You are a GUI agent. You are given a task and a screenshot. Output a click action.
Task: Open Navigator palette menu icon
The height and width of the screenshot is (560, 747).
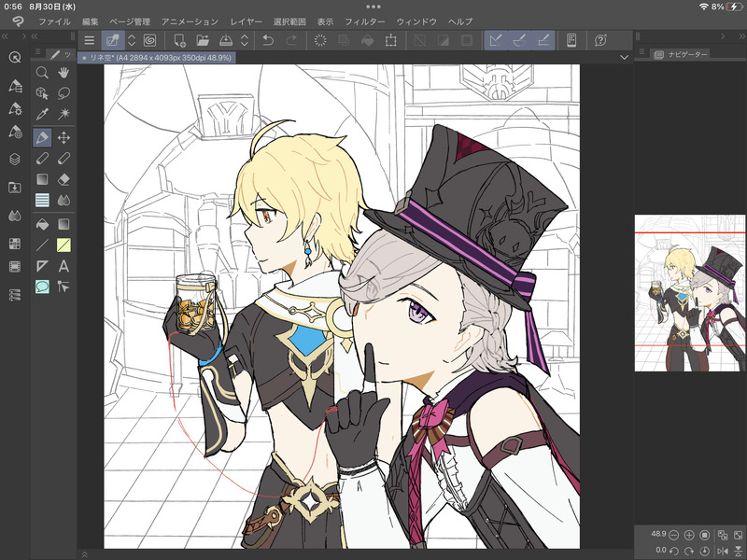(641, 52)
